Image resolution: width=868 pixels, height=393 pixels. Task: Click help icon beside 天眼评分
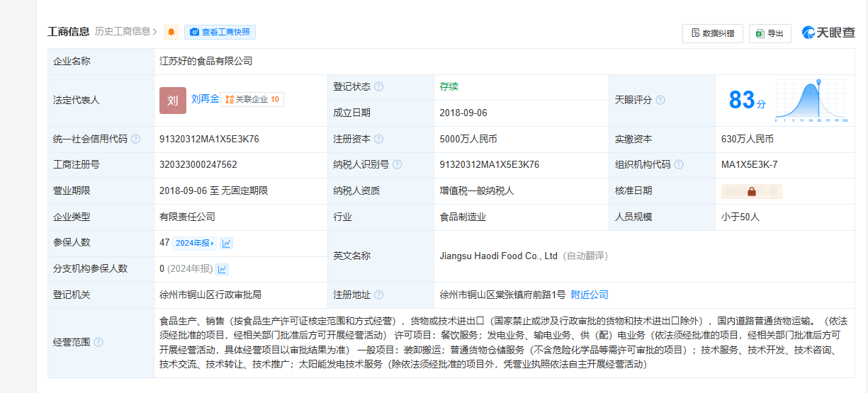tap(660, 101)
